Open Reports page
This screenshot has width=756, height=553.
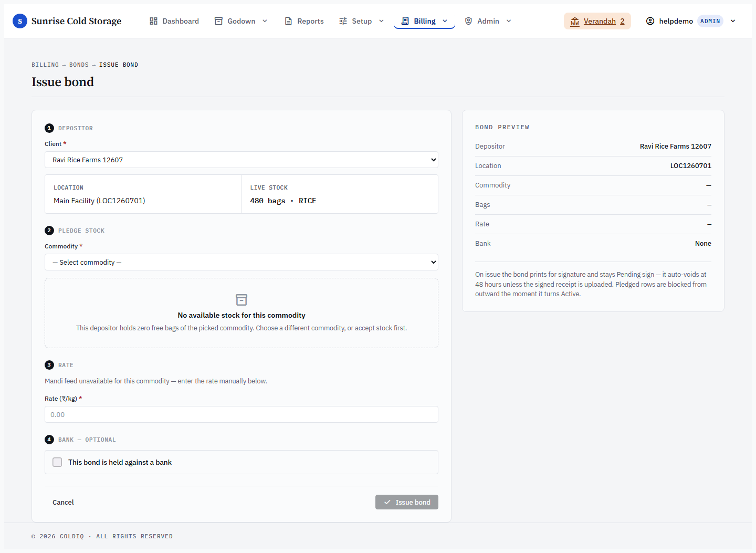pyautogui.click(x=304, y=21)
